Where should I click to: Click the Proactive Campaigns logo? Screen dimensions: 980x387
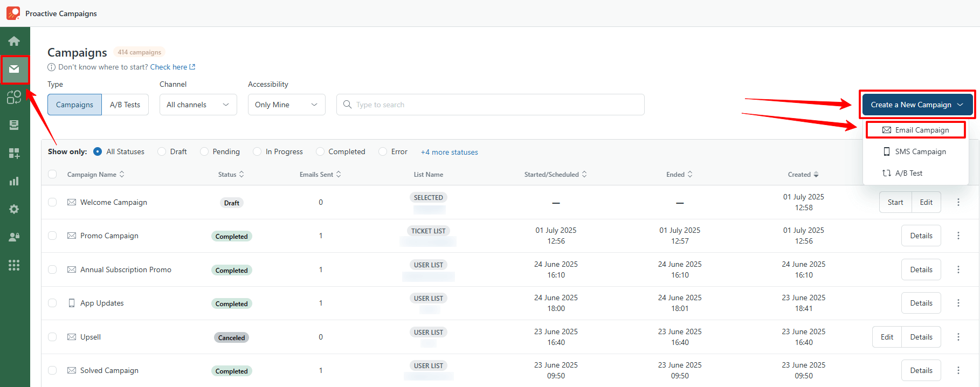(x=13, y=13)
